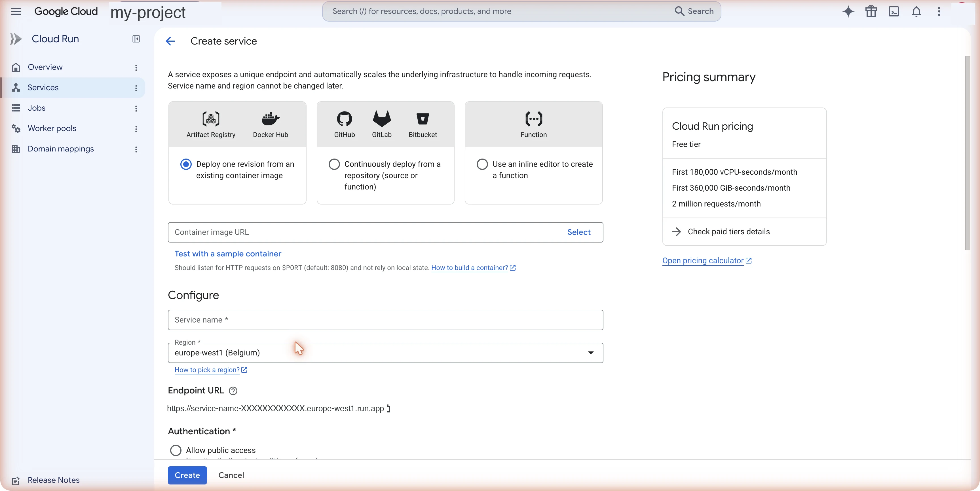Collapse the Cloud Run side panel
980x491 pixels.
coord(136,39)
